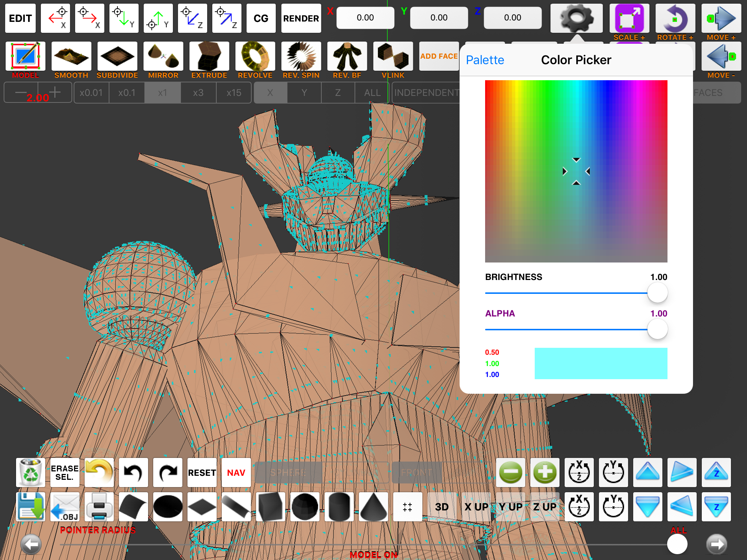Click the EDIT button
Screen dimensions: 747x560
20,18
